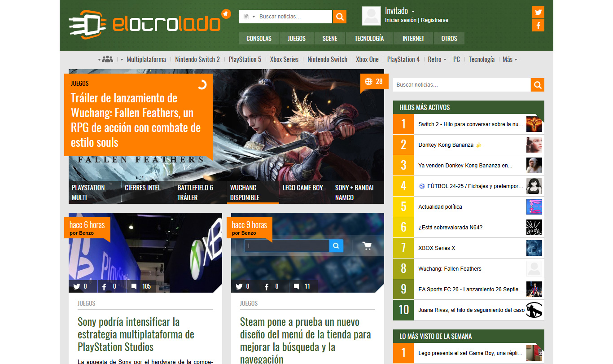Go to the Xbox Series section
Screen dimensions: 613x364
(284, 59)
